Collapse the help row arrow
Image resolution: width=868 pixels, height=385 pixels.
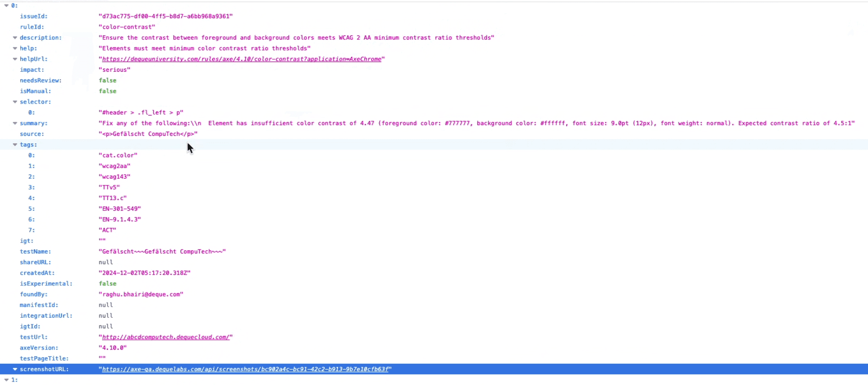[x=15, y=48]
